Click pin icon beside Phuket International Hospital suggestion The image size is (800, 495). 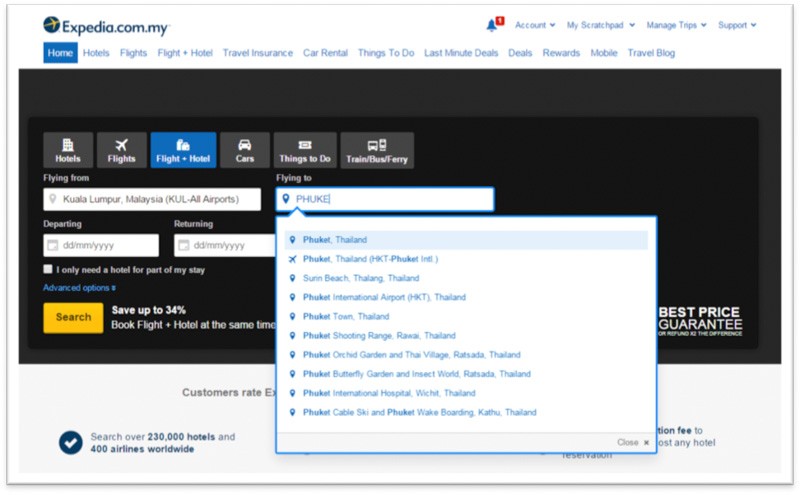pos(292,393)
